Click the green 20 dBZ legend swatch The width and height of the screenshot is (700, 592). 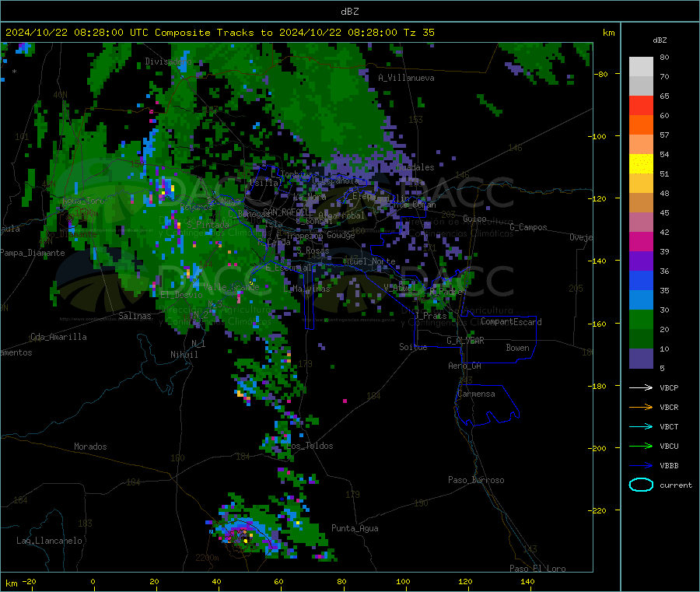(x=641, y=320)
